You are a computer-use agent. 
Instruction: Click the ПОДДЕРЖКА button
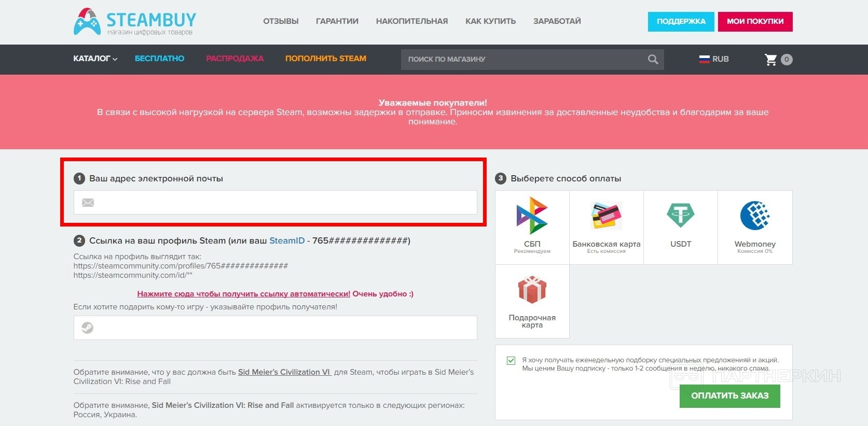click(681, 22)
